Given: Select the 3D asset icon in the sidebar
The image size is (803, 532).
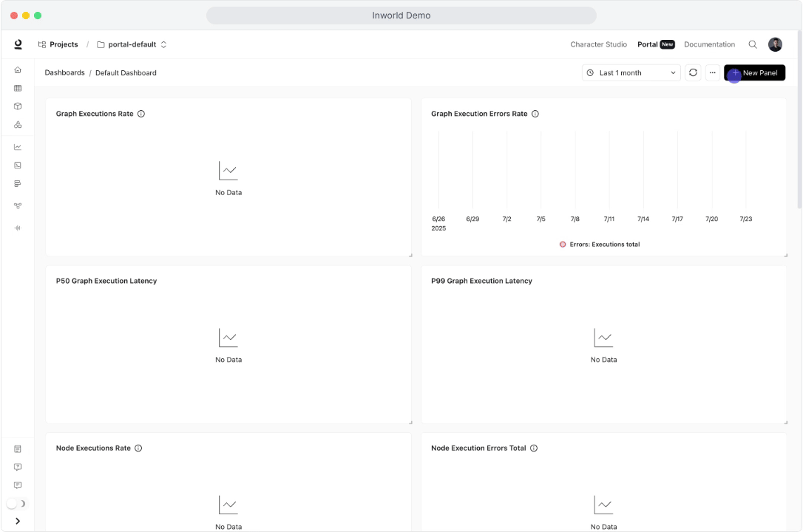Looking at the screenshot, I should pos(17,105).
